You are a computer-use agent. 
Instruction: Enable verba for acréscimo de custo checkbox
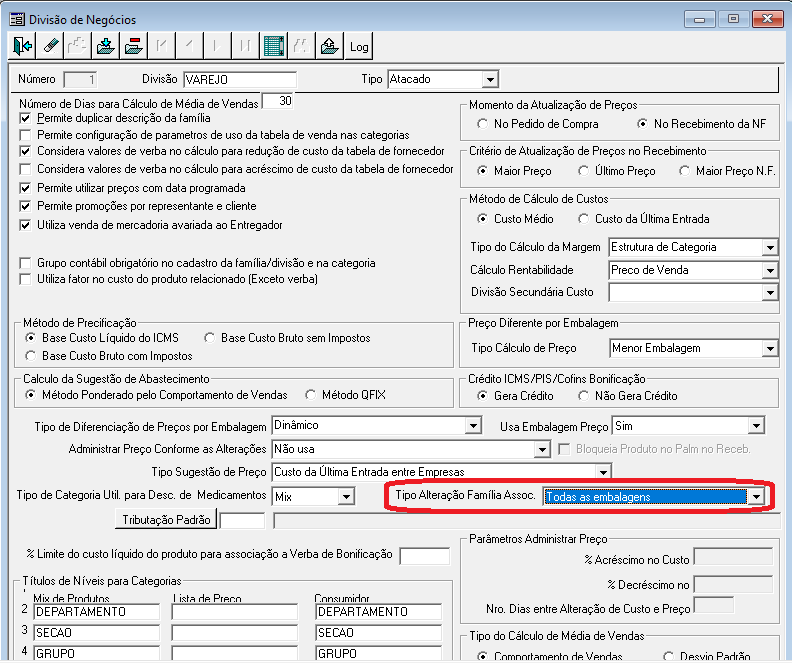pyautogui.click(x=25, y=169)
